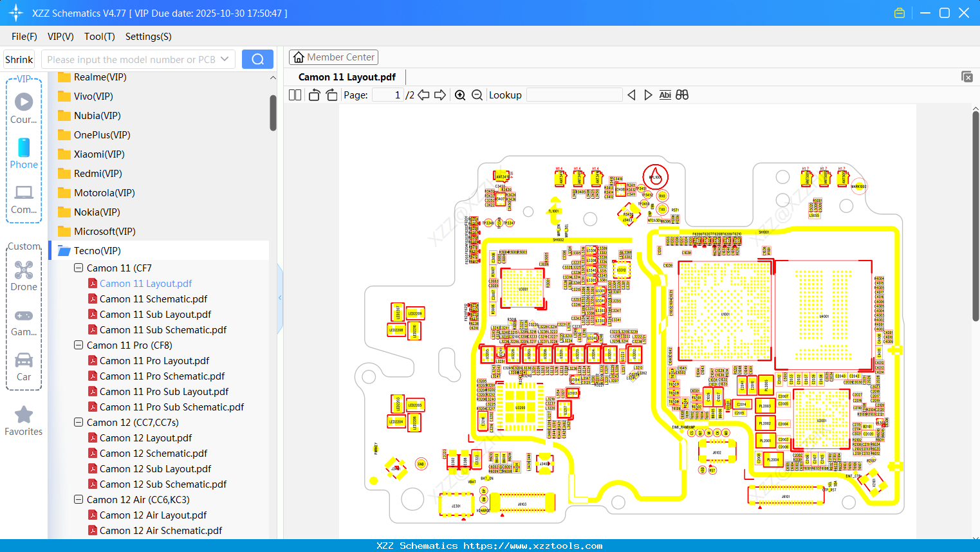Rotate the page counterclockwise
This screenshot has width=980, height=552.
315,95
